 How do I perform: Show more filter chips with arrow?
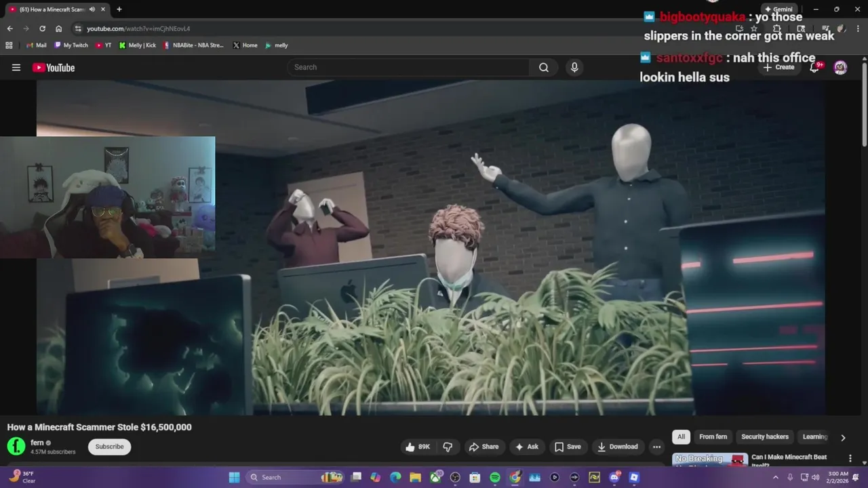(843, 438)
